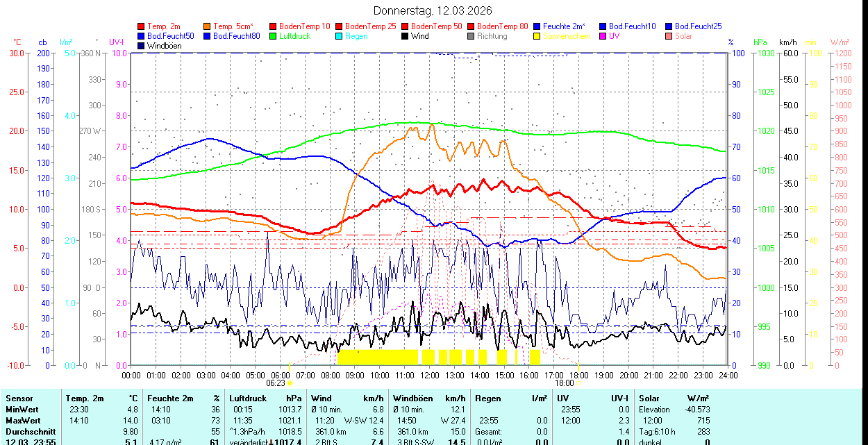Select the Feuchte 2m* legend label
868x445 pixels.
coord(565,26)
